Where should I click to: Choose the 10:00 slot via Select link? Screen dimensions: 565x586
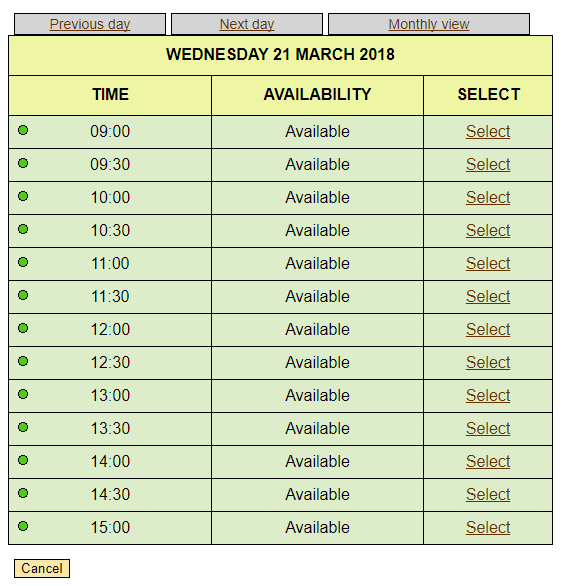click(488, 197)
